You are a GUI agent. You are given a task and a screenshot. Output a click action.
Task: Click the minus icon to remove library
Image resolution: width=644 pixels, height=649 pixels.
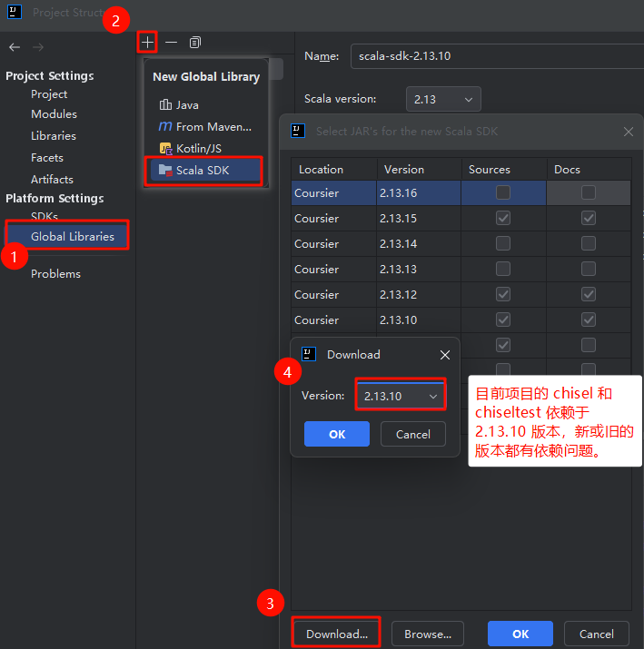(x=171, y=43)
